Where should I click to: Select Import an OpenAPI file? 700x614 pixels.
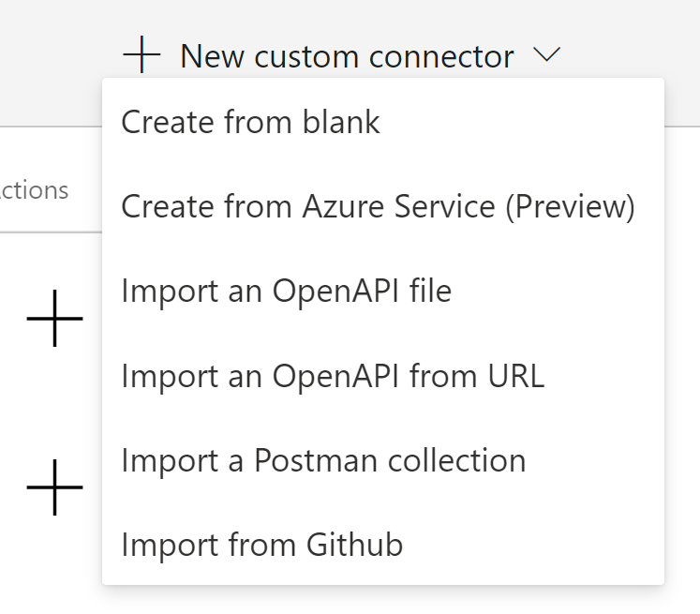[x=286, y=292]
